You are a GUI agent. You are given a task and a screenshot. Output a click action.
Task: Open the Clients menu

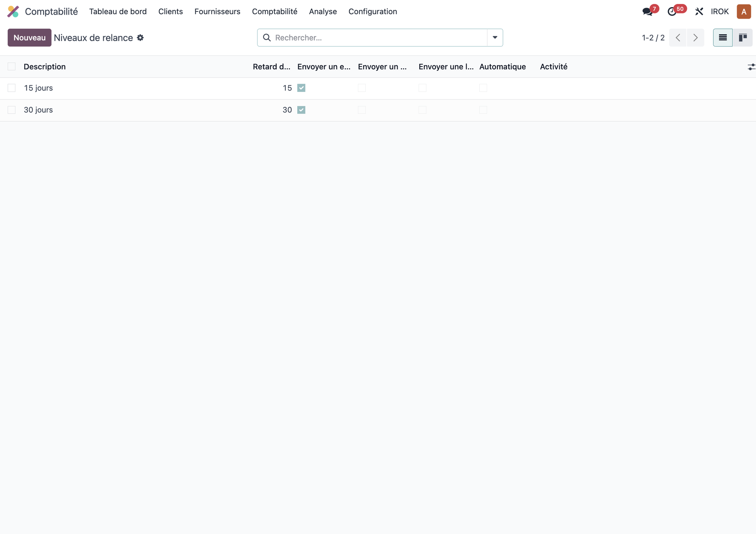click(170, 11)
